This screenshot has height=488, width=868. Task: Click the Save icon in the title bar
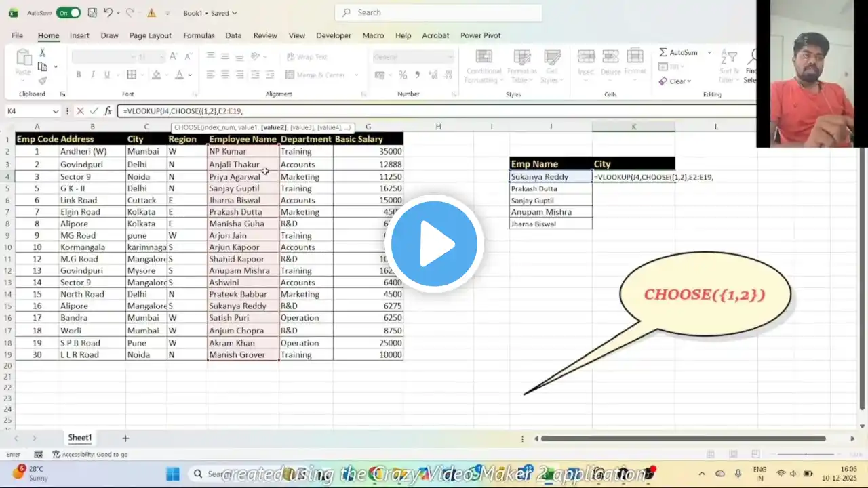point(92,13)
